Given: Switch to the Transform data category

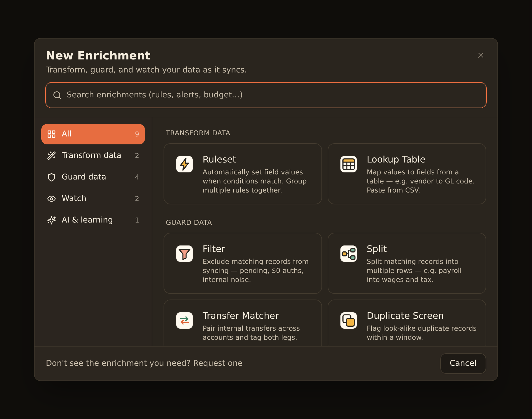Looking at the screenshot, I should click(x=93, y=156).
